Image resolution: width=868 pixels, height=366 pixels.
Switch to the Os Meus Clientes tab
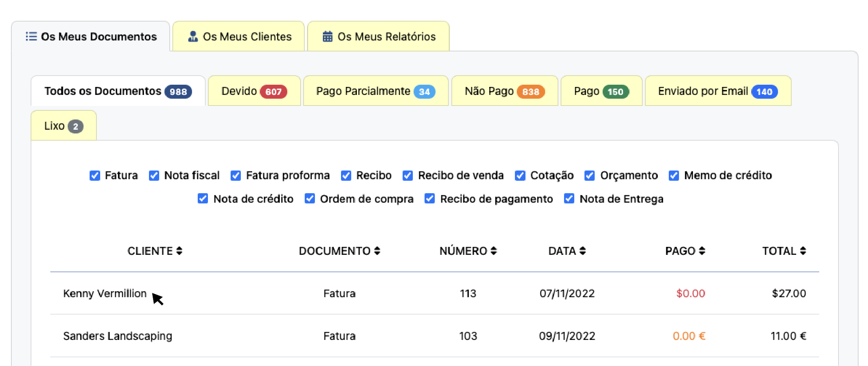click(x=239, y=36)
